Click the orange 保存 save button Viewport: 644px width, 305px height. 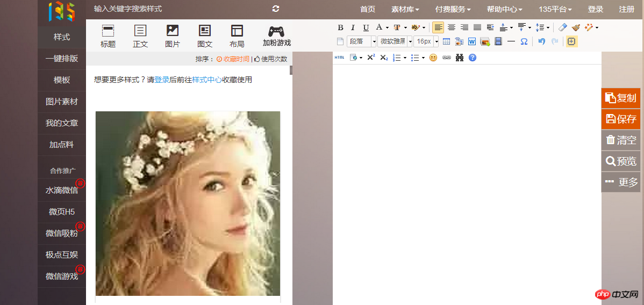(621, 119)
